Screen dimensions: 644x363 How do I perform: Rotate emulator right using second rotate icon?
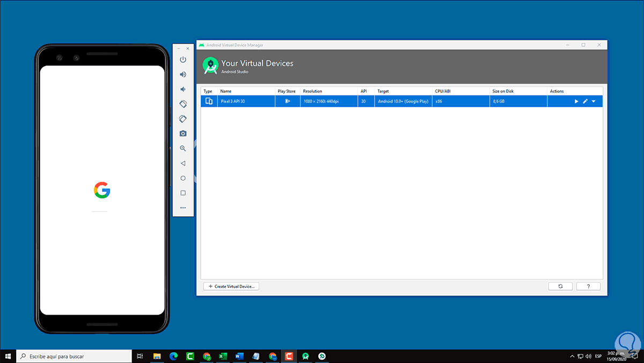(183, 119)
